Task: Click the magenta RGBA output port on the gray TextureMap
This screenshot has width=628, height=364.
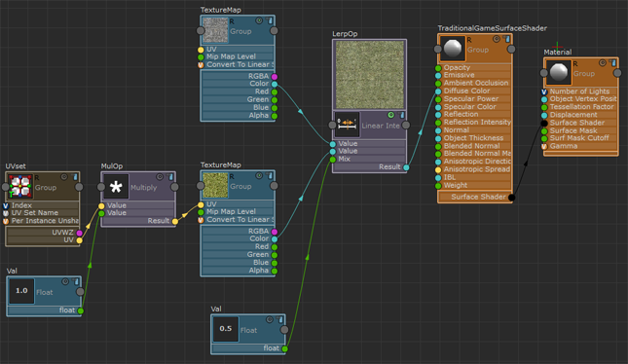Action: (x=275, y=77)
